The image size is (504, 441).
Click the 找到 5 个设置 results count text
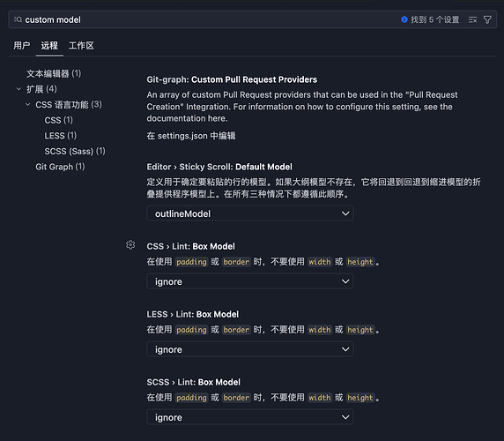pos(435,19)
